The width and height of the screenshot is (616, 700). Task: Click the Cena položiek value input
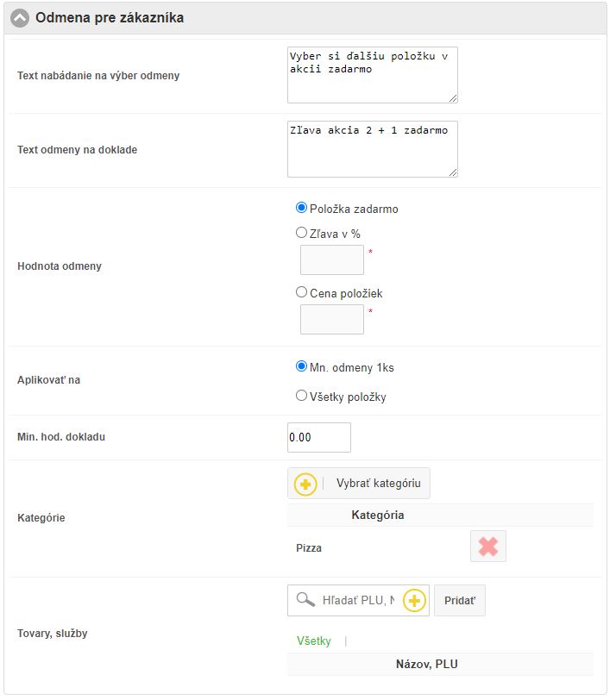(331, 319)
